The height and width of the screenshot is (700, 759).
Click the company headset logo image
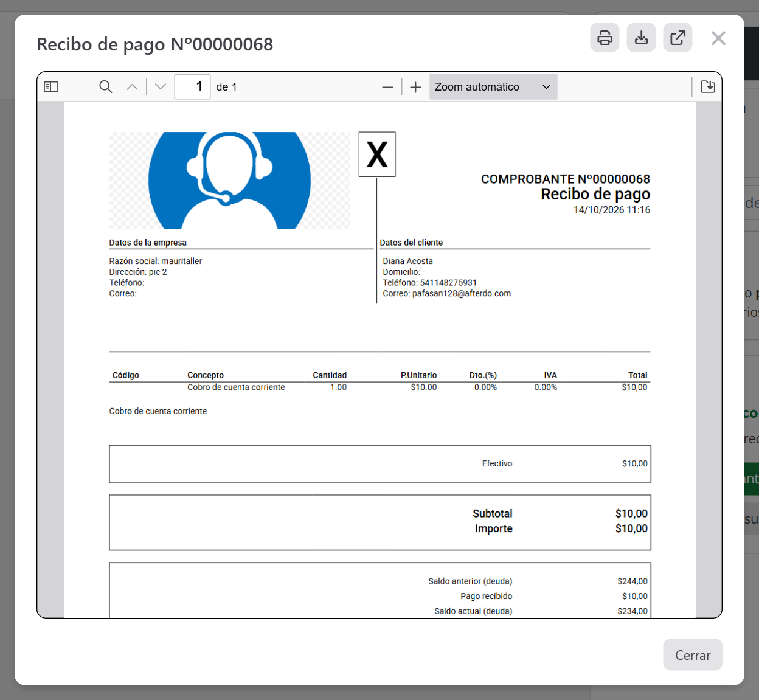(x=229, y=181)
